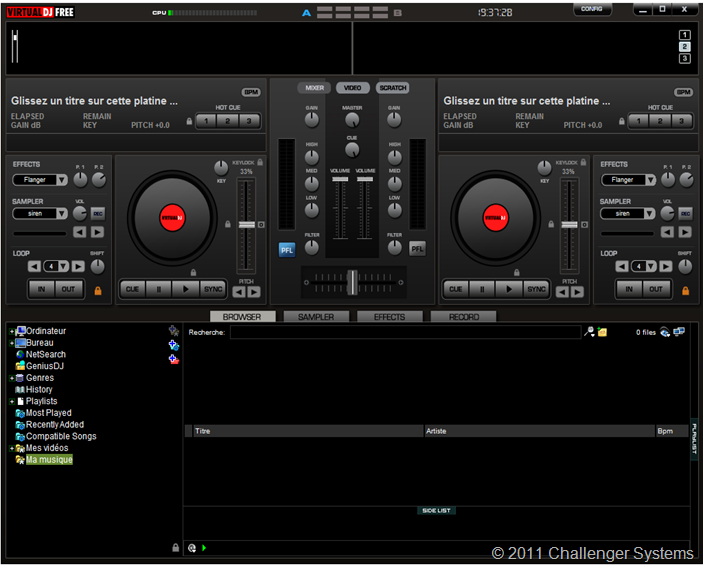The height and width of the screenshot is (565, 703).
Task: Click left deck sampler REC icon
Action: click(98, 213)
